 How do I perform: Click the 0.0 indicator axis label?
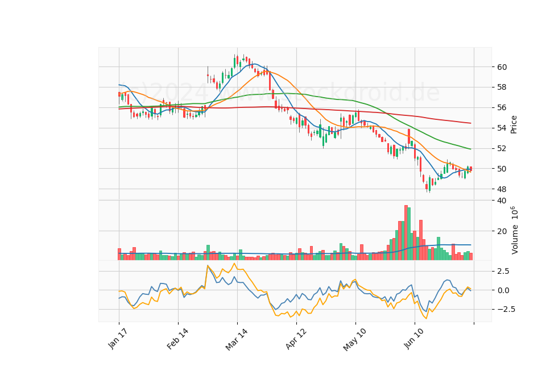click(503, 290)
